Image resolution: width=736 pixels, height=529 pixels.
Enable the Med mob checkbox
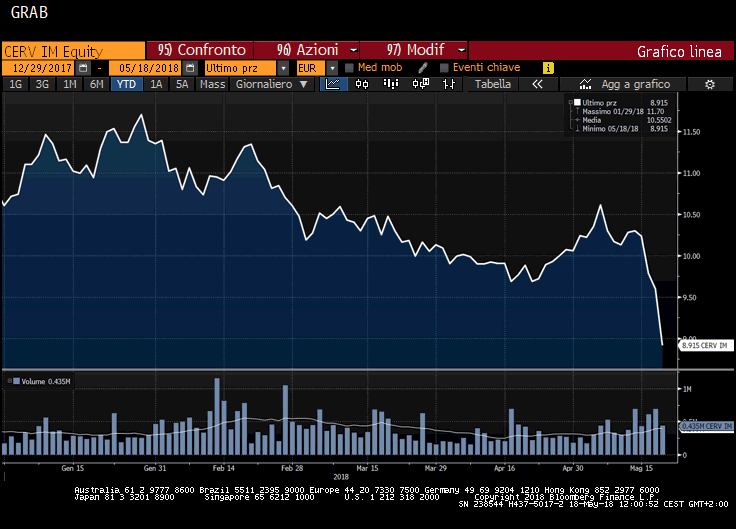coord(349,68)
